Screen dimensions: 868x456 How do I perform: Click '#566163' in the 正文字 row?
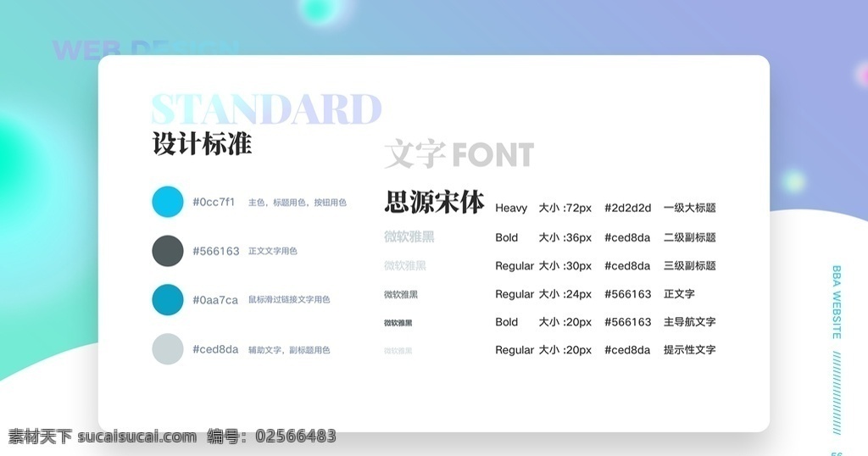pyautogui.click(x=628, y=294)
